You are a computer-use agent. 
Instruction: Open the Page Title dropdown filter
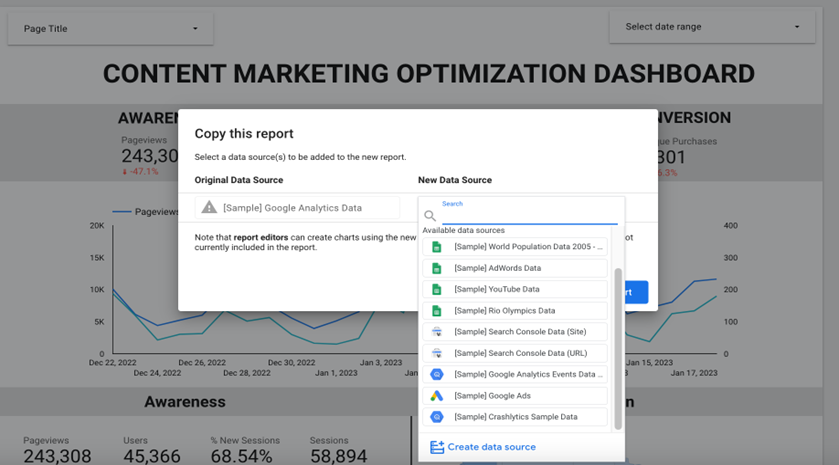point(110,29)
